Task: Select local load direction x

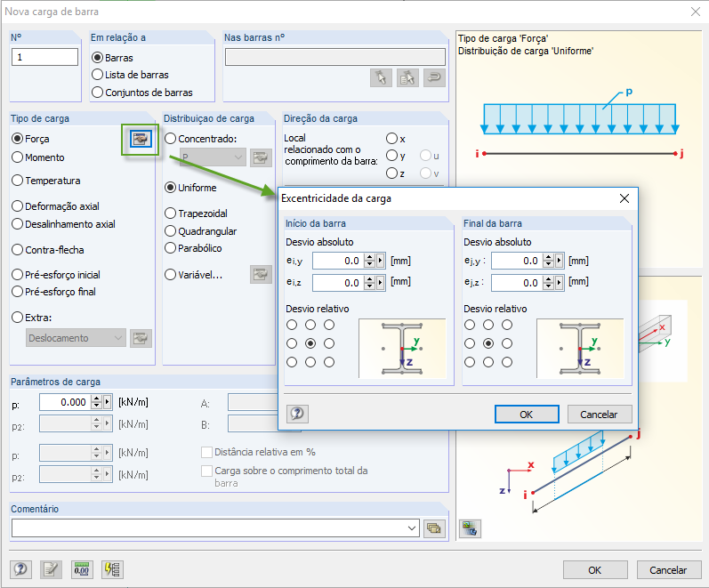Action: tap(396, 139)
